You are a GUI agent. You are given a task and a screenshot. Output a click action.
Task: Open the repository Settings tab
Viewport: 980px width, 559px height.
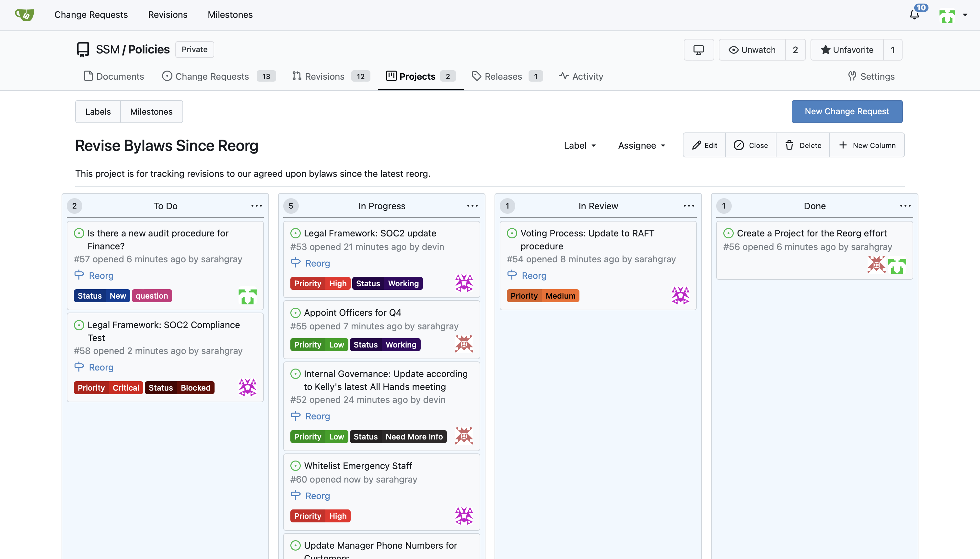coord(871,76)
